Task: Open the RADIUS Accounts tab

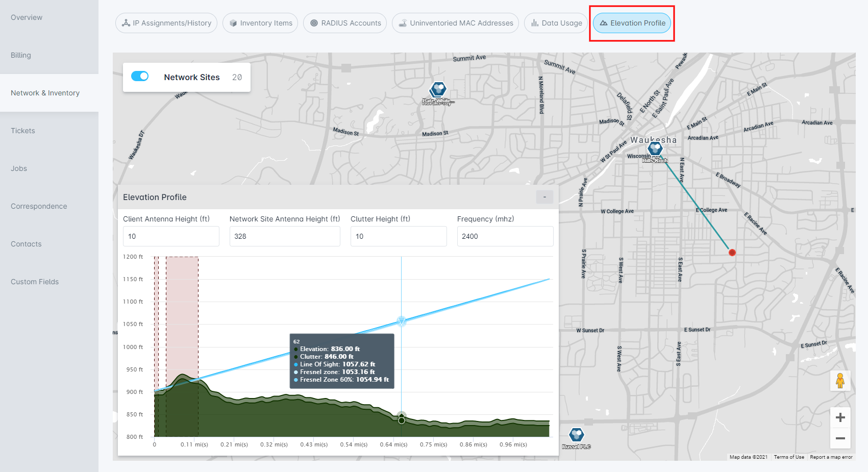Action: (345, 23)
